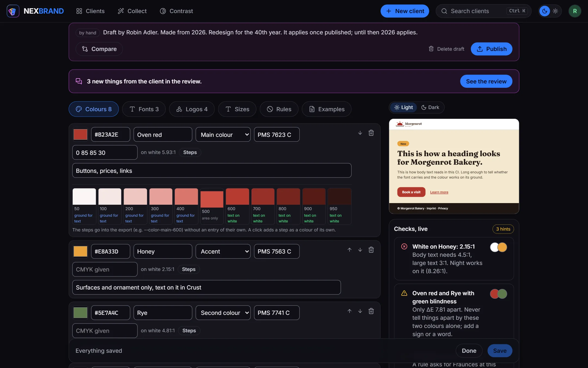Switch to sun light theme icon
588x368 pixels.
click(555, 11)
